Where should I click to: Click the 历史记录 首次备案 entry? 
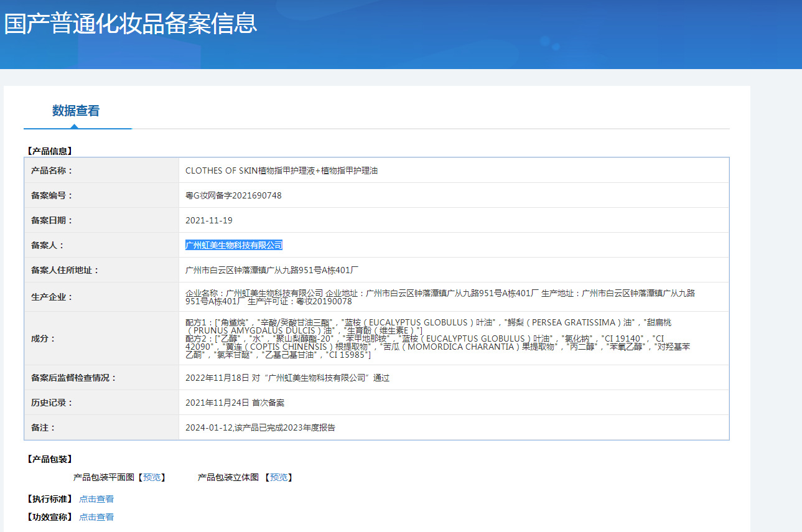pyautogui.click(x=235, y=403)
